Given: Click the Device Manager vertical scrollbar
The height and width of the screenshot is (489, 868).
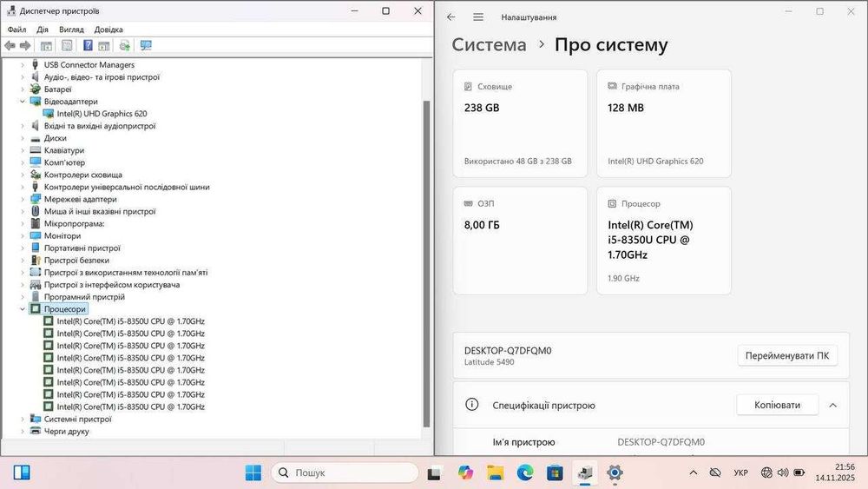Looking at the screenshot, I should pos(426,263).
